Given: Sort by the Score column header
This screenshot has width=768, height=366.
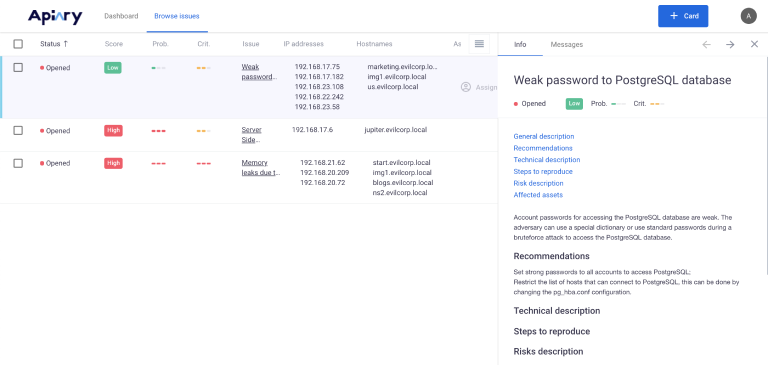Looking at the screenshot, I should pos(114,44).
